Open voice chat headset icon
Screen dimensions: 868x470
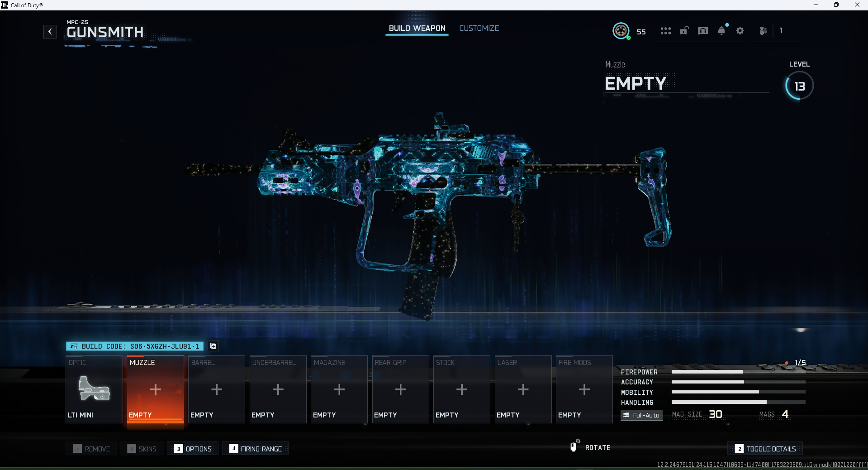pyautogui.click(x=702, y=31)
